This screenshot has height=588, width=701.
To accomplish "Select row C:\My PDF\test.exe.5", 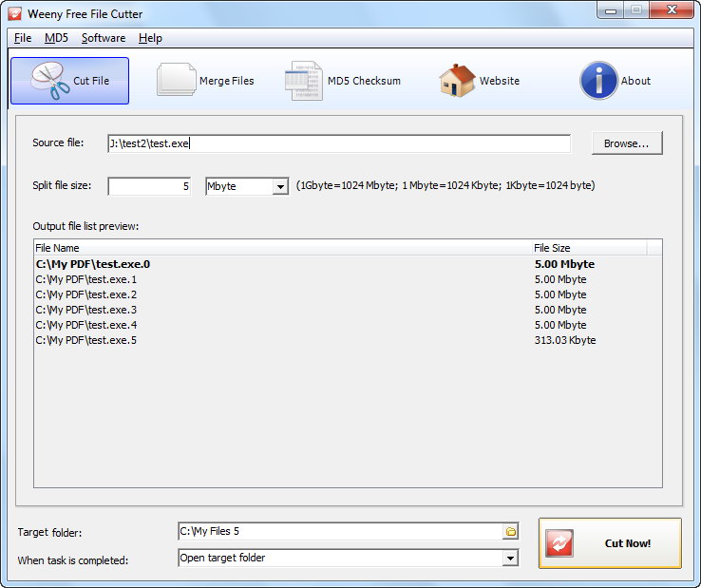I will [x=348, y=340].
